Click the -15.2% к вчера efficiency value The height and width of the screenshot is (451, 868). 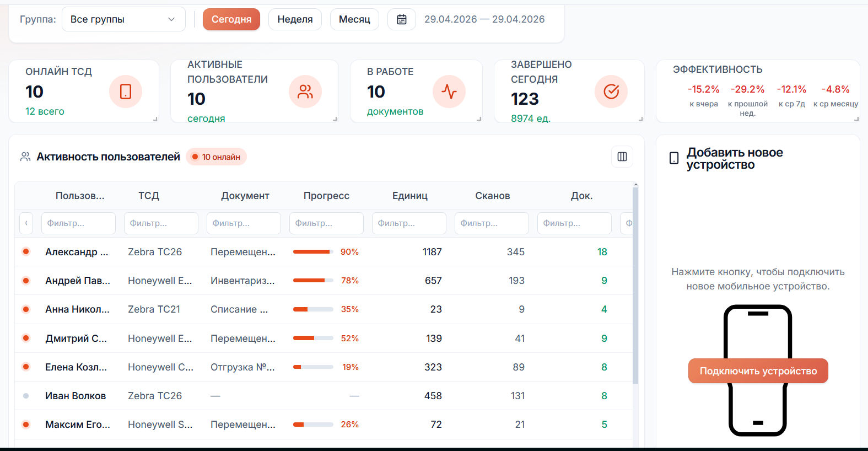704,89
